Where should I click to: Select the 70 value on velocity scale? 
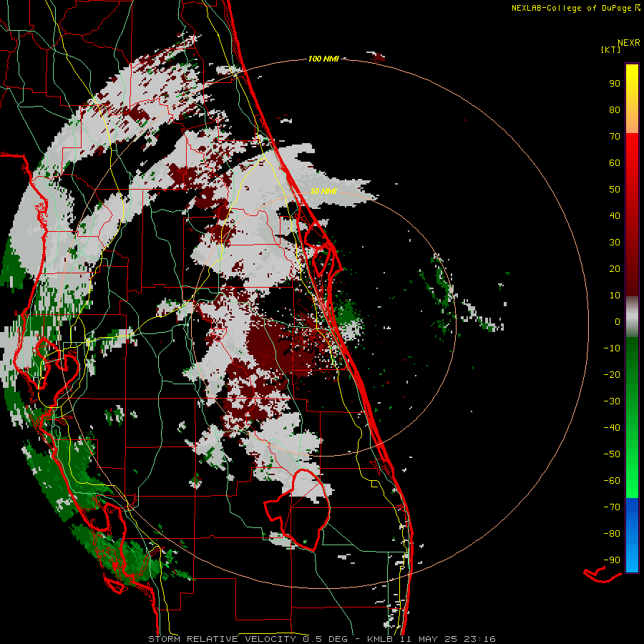615,137
